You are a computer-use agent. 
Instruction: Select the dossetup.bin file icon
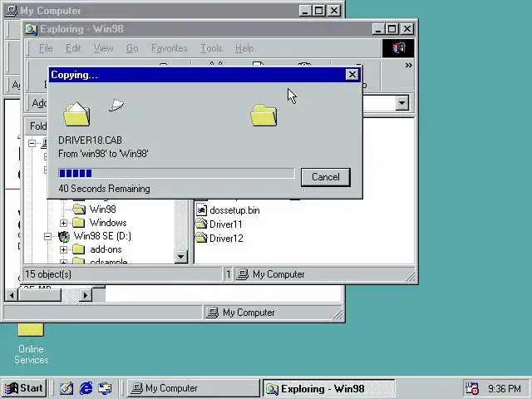[x=201, y=210]
